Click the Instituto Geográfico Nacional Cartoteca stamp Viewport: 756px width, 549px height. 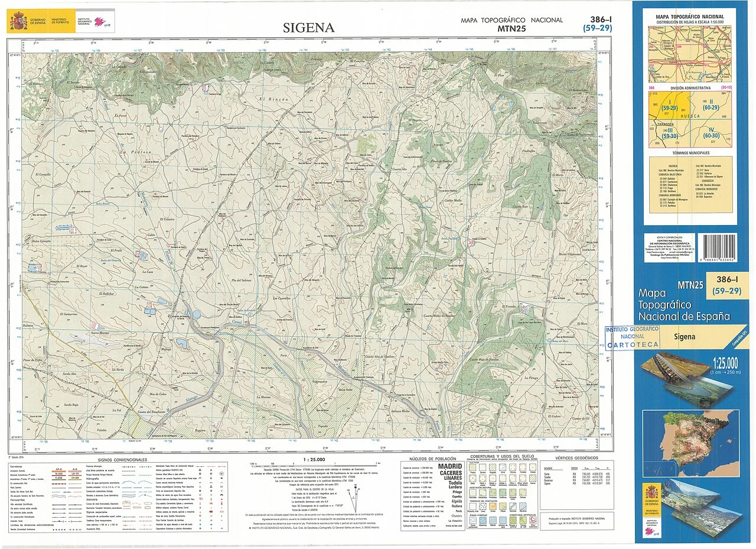coord(630,337)
